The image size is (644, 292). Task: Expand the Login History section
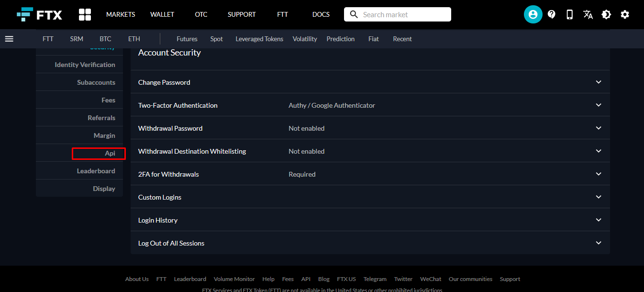tap(598, 220)
